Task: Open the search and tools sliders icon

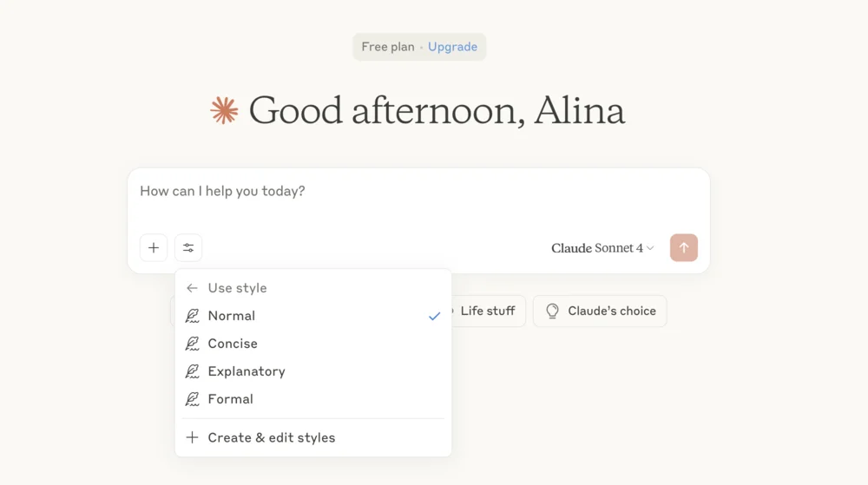Action: tap(188, 248)
